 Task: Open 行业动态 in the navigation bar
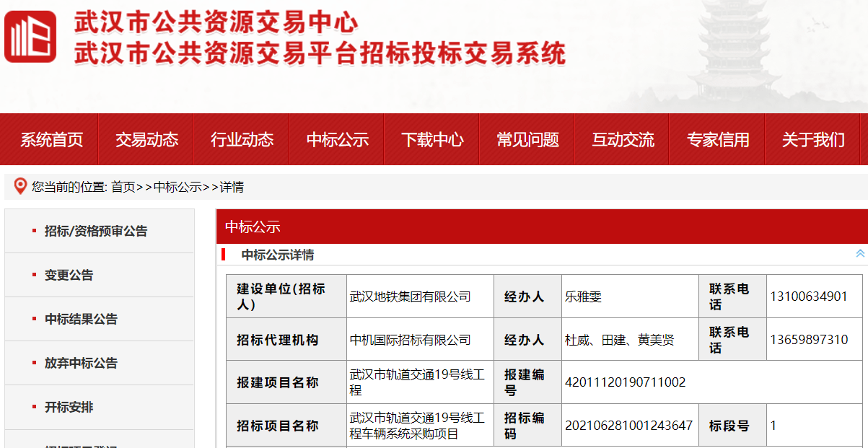point(242,140)
